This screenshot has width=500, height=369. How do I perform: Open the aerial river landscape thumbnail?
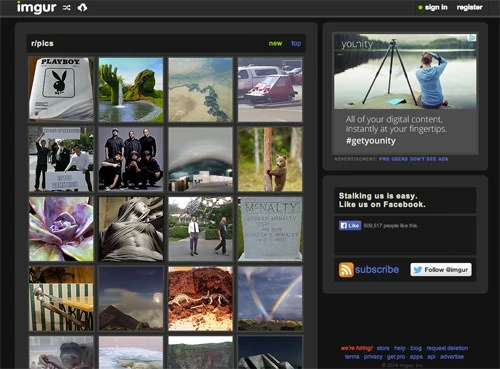tap(200, 89)
